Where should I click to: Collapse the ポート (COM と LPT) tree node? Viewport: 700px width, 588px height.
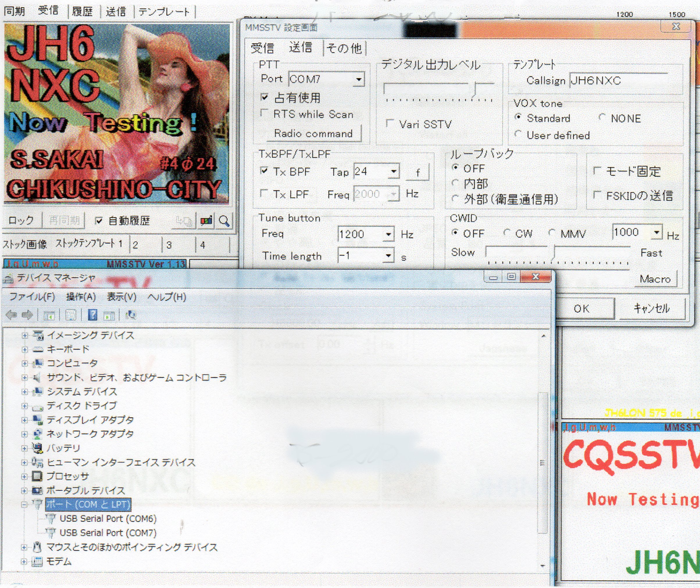point(24,504)
